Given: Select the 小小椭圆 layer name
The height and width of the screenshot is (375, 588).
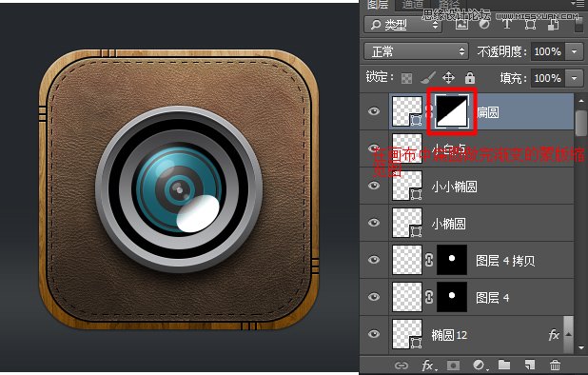Looking at the screenshot, I should [x=454, y=187].
